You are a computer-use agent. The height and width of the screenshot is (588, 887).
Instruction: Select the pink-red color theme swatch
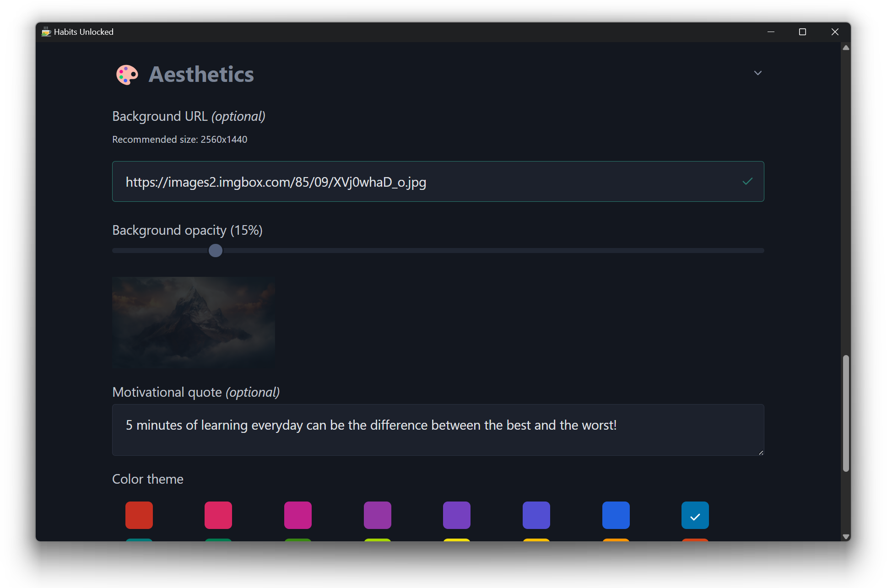point(218,515)
